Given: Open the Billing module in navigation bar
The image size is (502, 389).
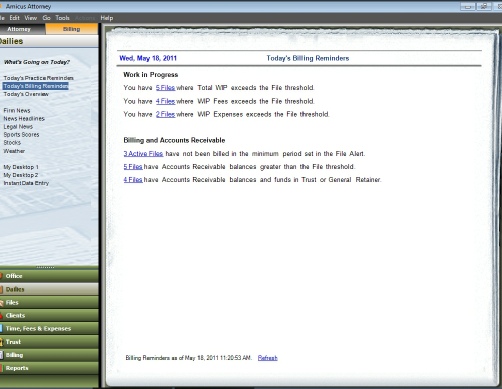Looking at the screenshot, I should pos(49,355).
